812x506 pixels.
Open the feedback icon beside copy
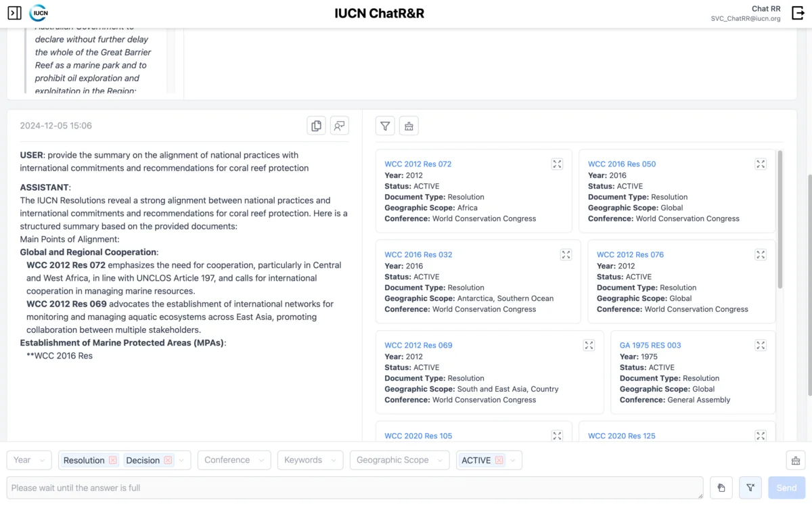339,125
